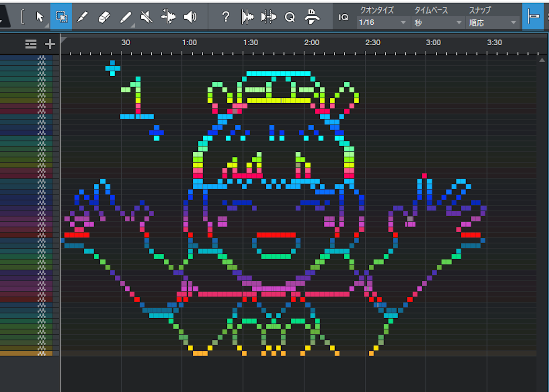549x392 pixels.
Task: Pick the Paint pencil tool
Action: click(x=126, y=17)
